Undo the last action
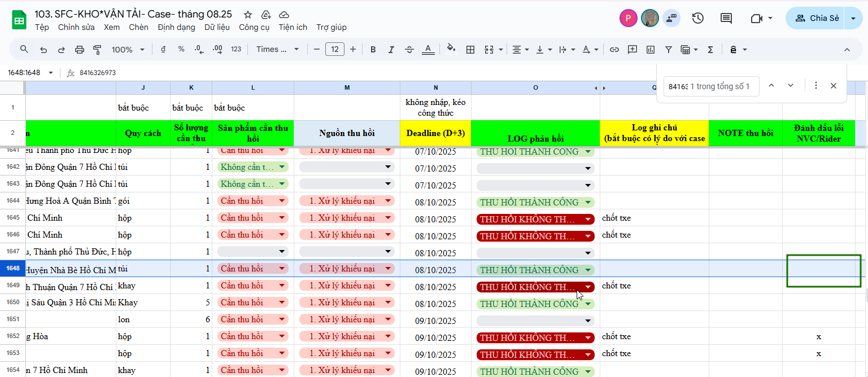Viewport: 868px width, 377px height. pyautogui.click(x=43, y=50)
